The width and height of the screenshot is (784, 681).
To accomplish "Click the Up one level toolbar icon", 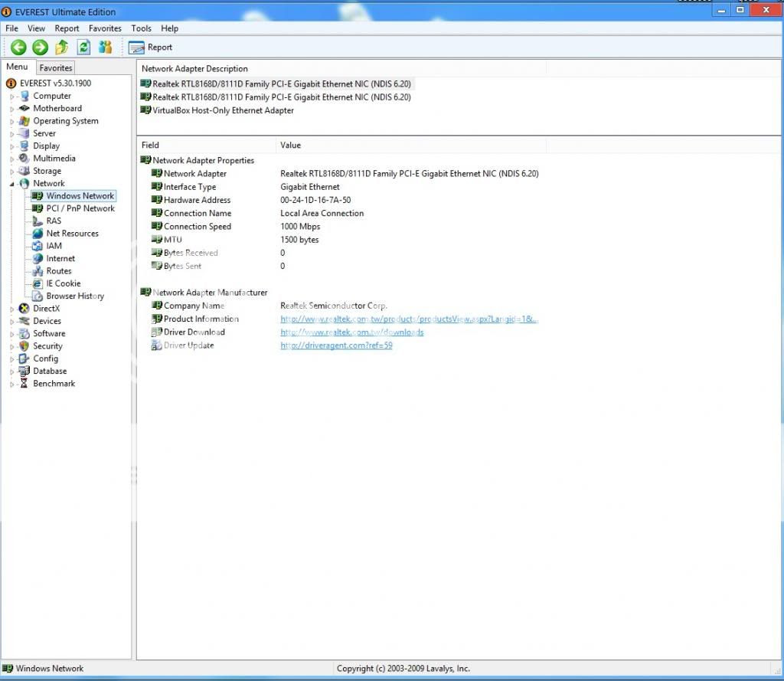I will click(62, 47).
